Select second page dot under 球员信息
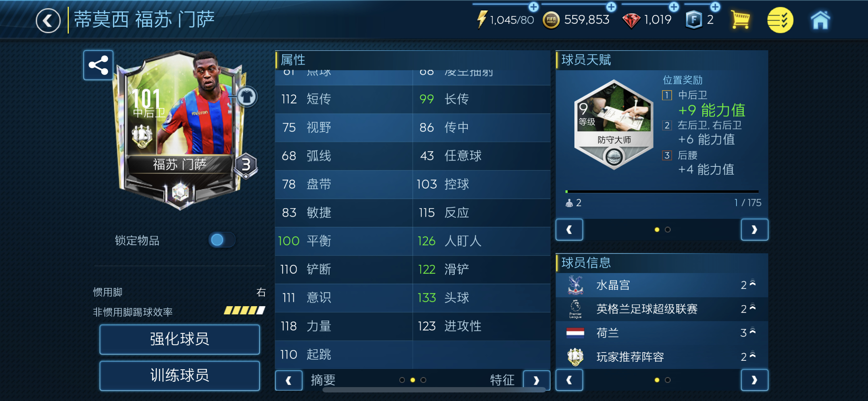868x401 pixels. [668, 380]
